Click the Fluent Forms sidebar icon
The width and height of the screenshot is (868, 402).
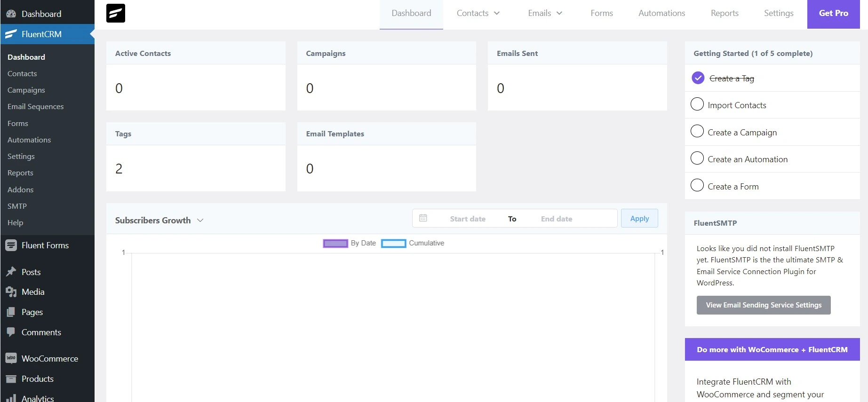click(x=11, y=245)
